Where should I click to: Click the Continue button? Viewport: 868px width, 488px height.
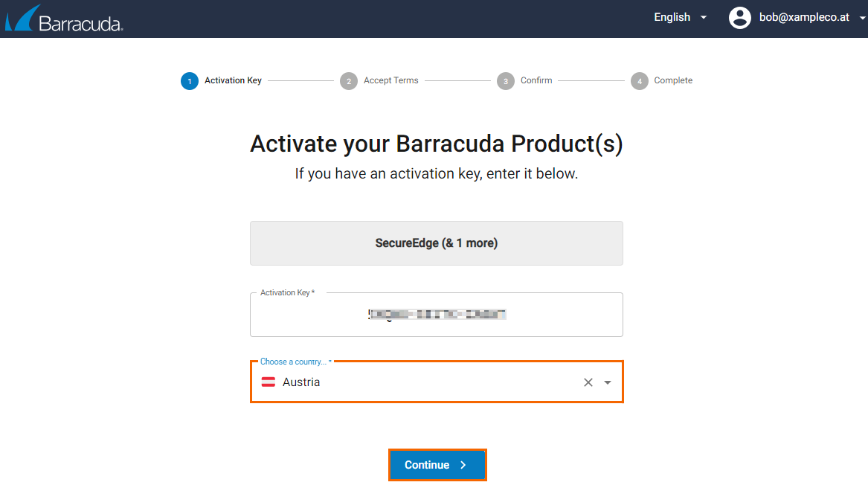pos(437,465)
